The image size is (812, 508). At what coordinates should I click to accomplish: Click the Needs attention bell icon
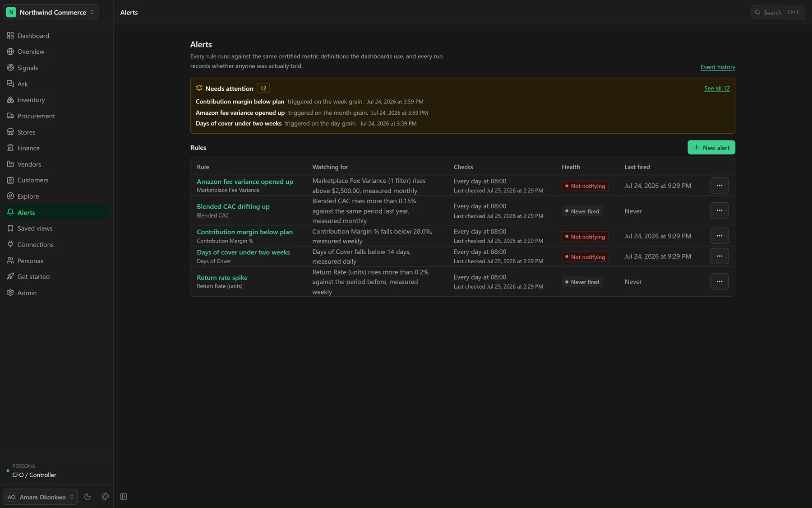199,88
